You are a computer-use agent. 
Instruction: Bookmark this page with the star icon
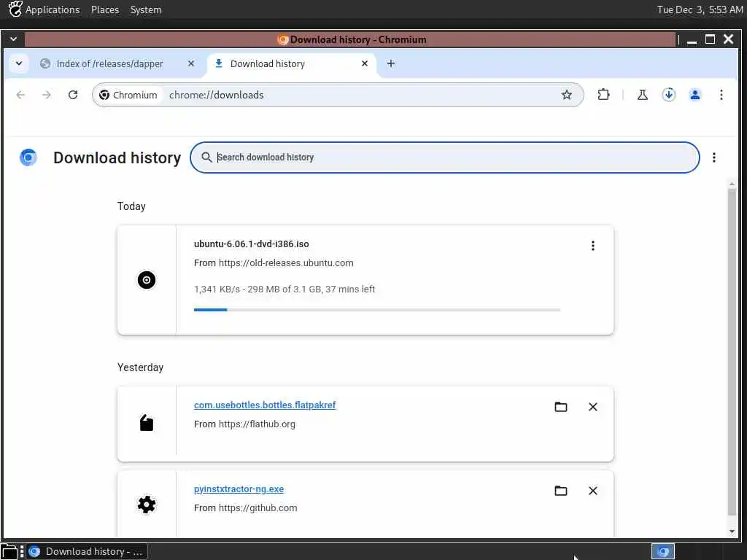coord(566,95)
